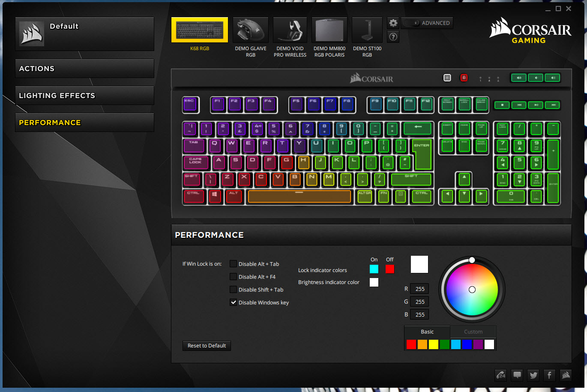Click the CAPS LOCK key
This screenshot has height=392, width=587.
tap(196, 162)
